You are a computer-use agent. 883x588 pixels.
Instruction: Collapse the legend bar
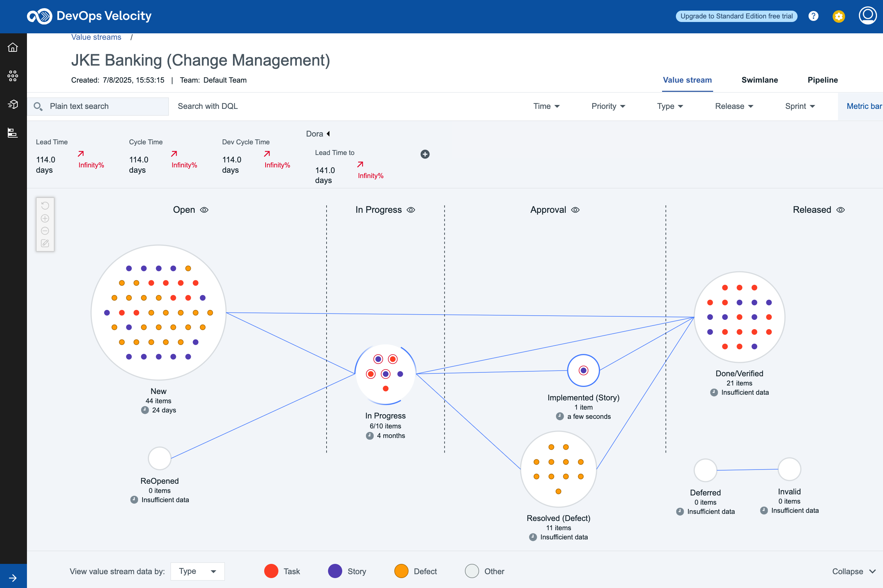[854, 571]
